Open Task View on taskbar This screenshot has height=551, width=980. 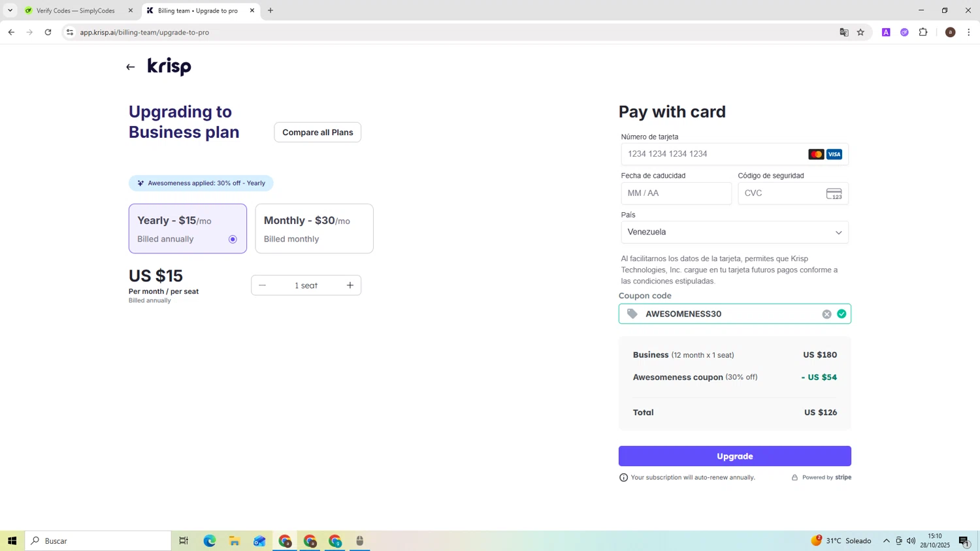(184, 541)
